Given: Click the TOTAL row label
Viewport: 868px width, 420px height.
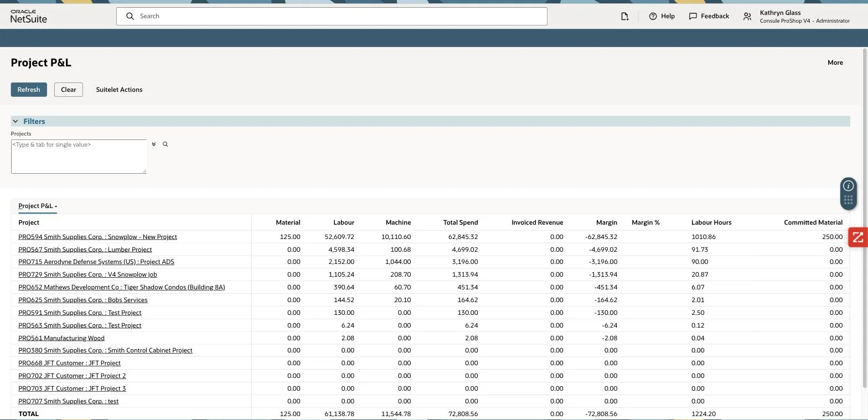Looking at the screenshot, I should pos(29,414).
